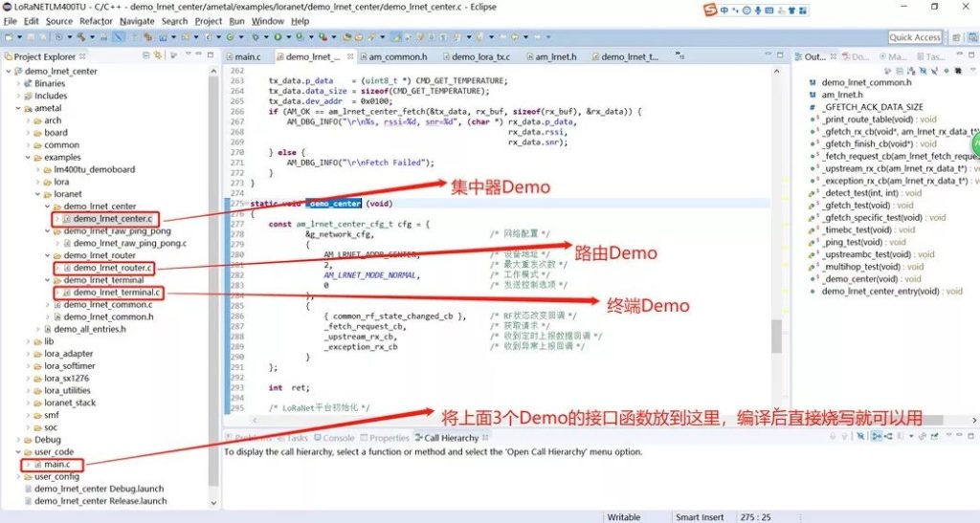Viewport: 980px width, 523px height.
Task: Show hidden editor tabs list chevron
Action: pos(679,56)
